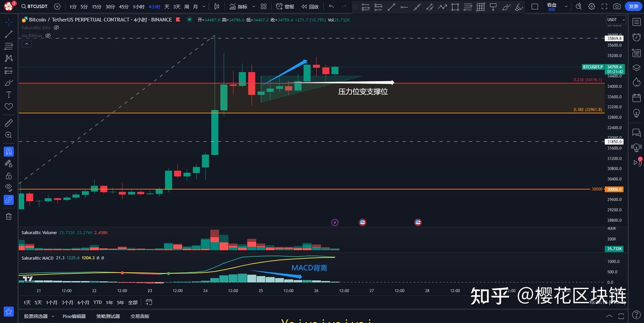Image resolution: width=644 pixels, height=323 pixels.
Task: Open the watchlist panel icon
Action: [x=636, y=22]
